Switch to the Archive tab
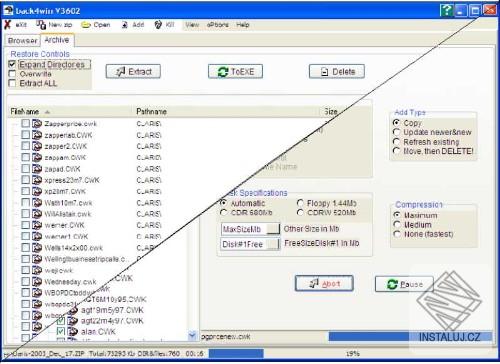 (57, 40)
